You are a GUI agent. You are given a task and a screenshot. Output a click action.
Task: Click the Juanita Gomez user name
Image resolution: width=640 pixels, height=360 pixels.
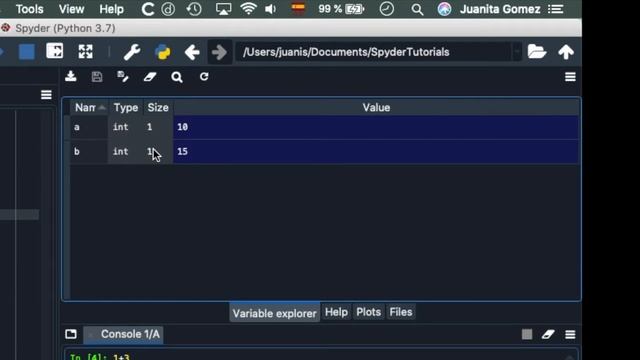(x=500, y=9)
